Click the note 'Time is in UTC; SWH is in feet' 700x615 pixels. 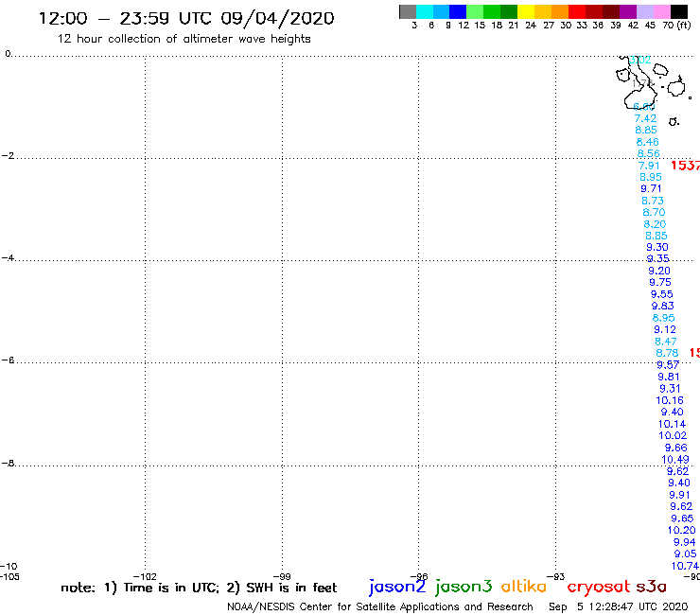(x=199, y=588)
